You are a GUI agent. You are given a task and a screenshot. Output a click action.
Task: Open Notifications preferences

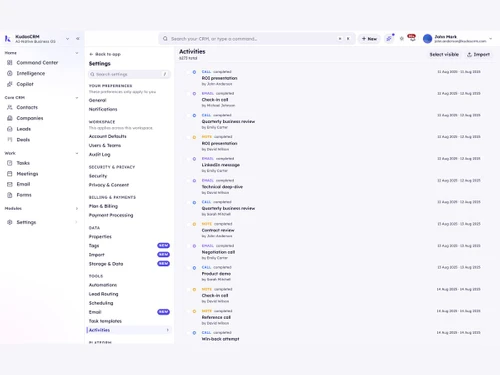[x=103, y=109]
